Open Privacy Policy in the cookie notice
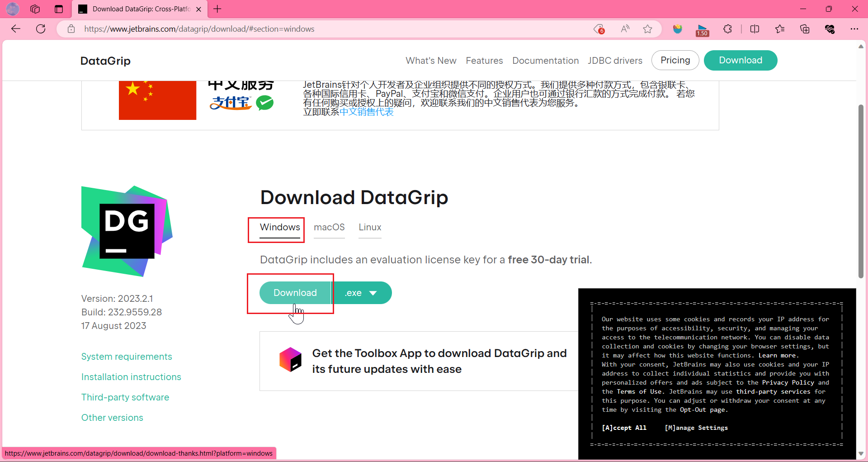 [788, 382]
